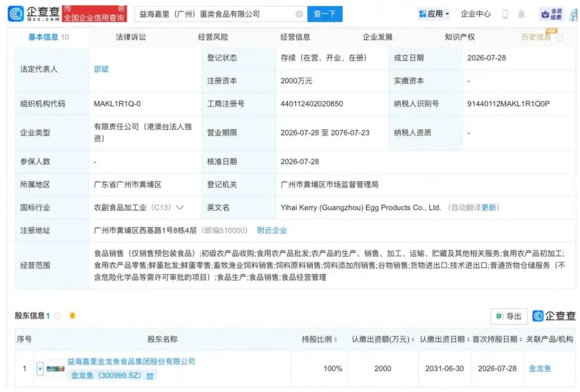
Task: Open legal representative 邵斌 link
Action: pyautogui.click(x=101, y=69)
